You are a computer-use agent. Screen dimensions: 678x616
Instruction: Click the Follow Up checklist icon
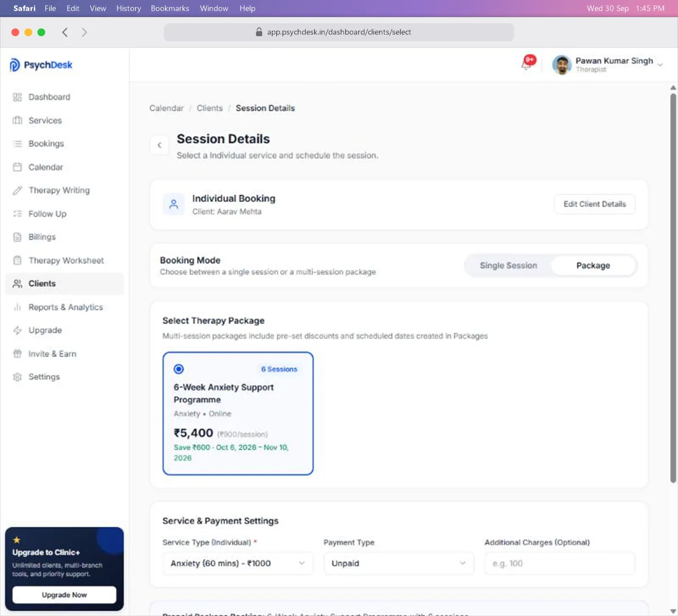(17, 214)
